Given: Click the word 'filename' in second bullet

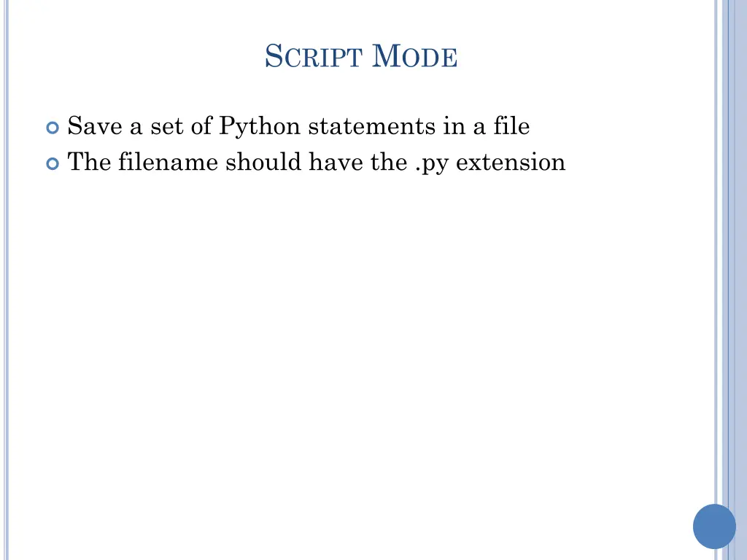Looking at the screenshot, I should (x=168, y=161).
